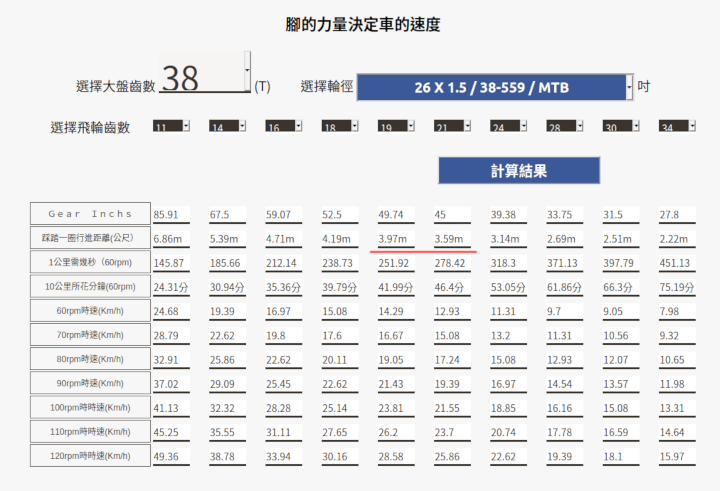Click the distance field 3.97m

396,239
